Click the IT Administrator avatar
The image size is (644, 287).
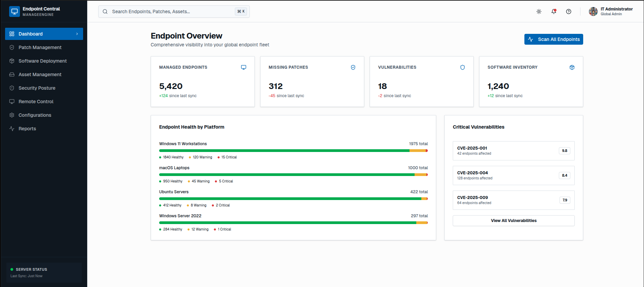tap(593, 12)
